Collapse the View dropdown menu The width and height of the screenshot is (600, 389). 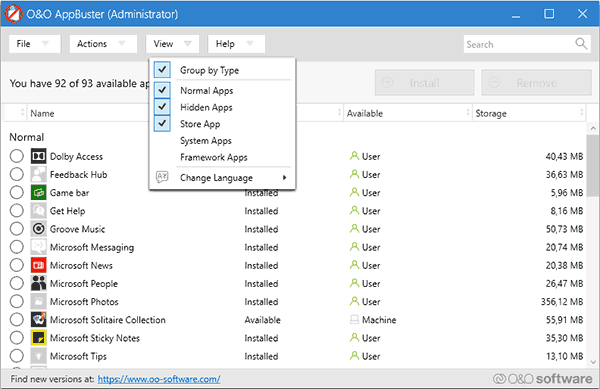[x=172, y=44]
